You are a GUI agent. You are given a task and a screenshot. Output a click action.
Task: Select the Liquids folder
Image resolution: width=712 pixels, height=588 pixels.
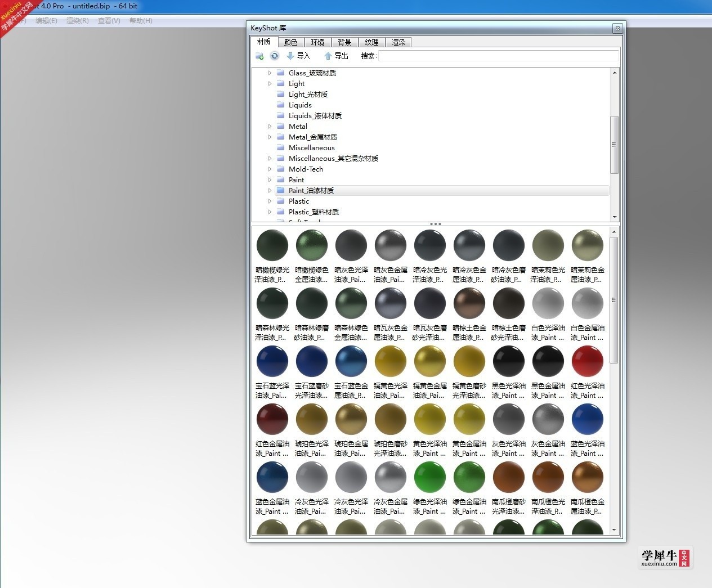pyautogui.click(x=300, y=105)
